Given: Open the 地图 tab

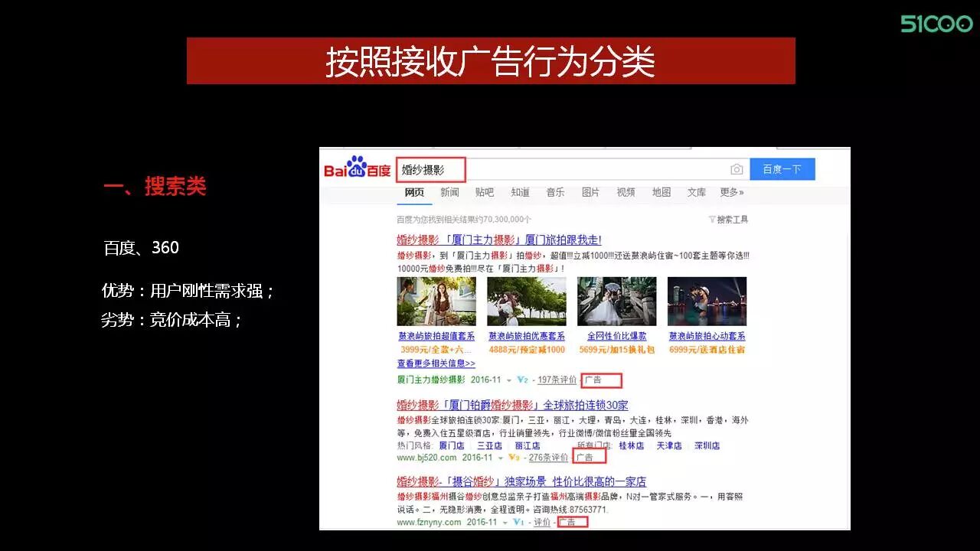Looking at the screenshot, I should pyautogui.click(x=661, y=192).
